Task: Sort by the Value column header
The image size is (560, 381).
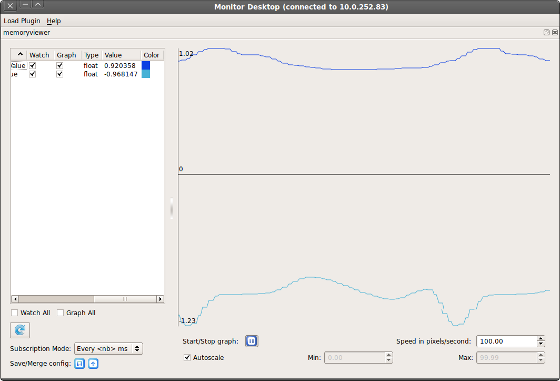Action: (x=121, y=55)
